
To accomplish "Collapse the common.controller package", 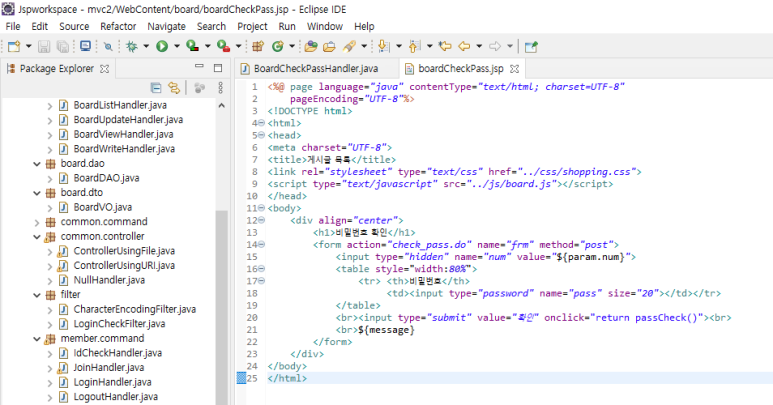I will [x=37, y=236].
